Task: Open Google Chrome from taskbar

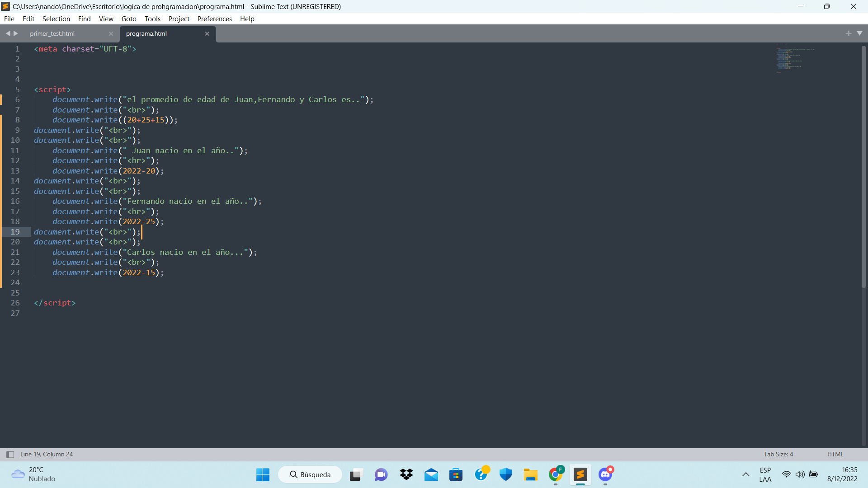Action: [x=556, y=474]
